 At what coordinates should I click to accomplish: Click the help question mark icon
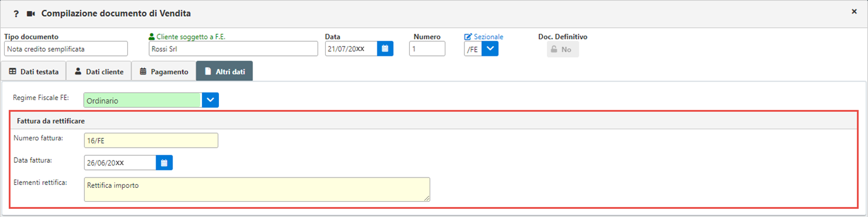tap(16, 13)
